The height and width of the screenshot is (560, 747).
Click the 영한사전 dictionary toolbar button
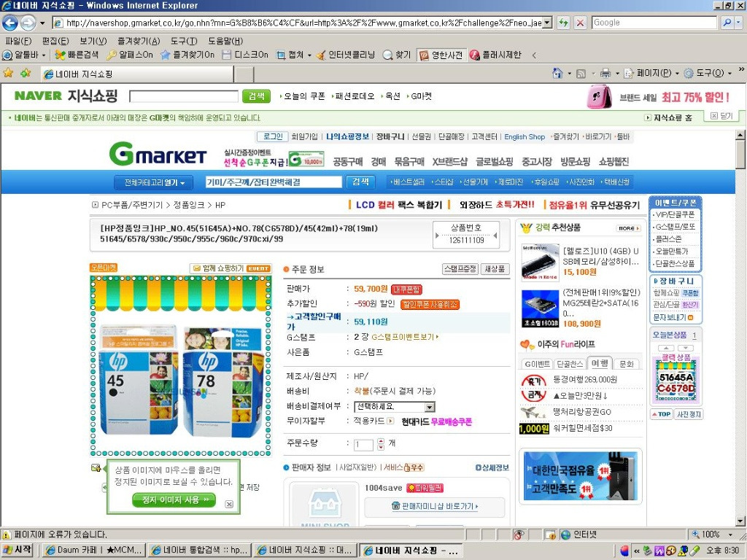pos(441,55)
